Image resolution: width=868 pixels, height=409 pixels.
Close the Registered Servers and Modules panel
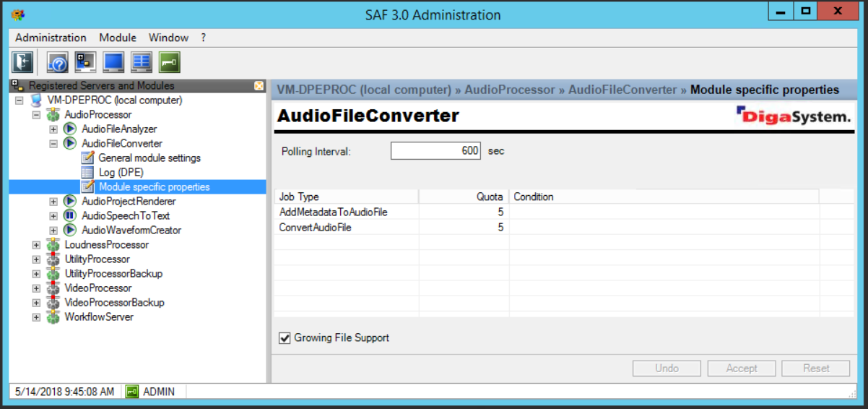click(259, 86)
